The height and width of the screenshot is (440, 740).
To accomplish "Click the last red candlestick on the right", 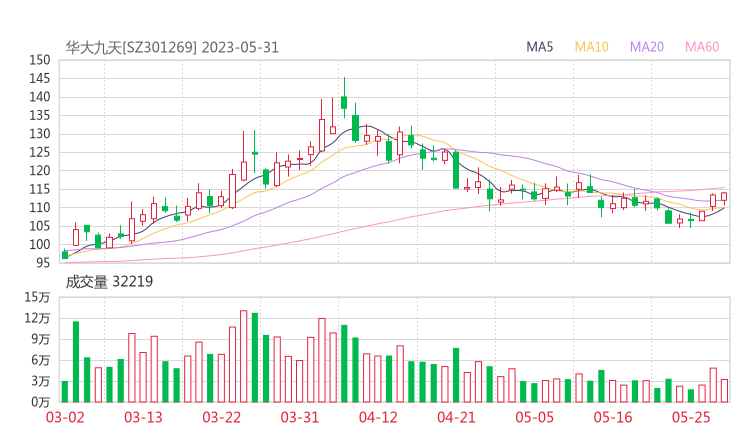I will click(724, 197).
